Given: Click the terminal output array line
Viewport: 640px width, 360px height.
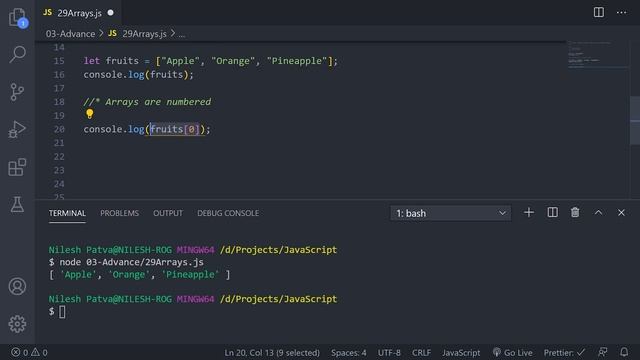Looking at the screenshot, I should coord(140,274).
